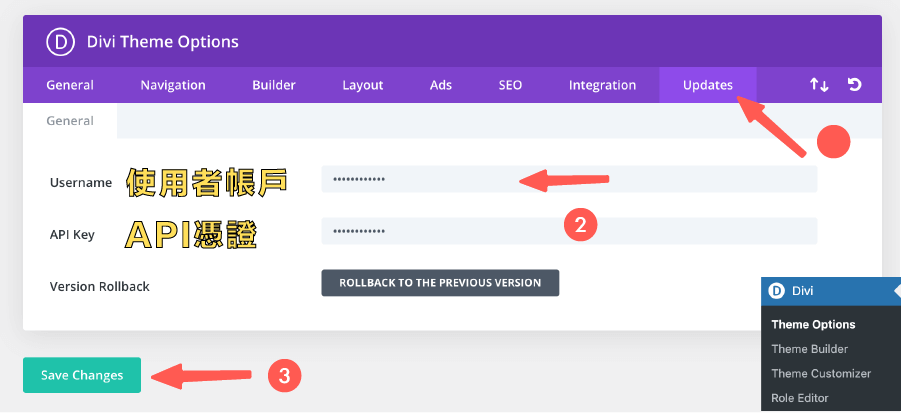The width and height of the screenshot is (901, 413).
Task: Open Role Editor in the Divi menu
Action: pos(800,397)
